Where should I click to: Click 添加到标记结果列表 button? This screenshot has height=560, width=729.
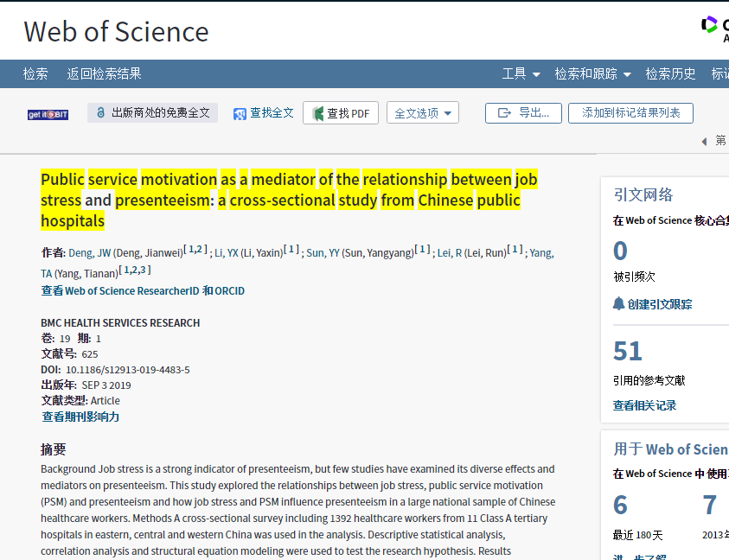pos(630,113)
